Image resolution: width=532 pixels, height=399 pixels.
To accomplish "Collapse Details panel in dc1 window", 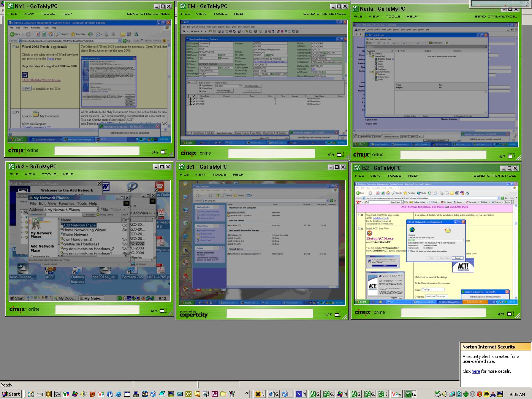I will pyautogui.click(x=223, y=248).
